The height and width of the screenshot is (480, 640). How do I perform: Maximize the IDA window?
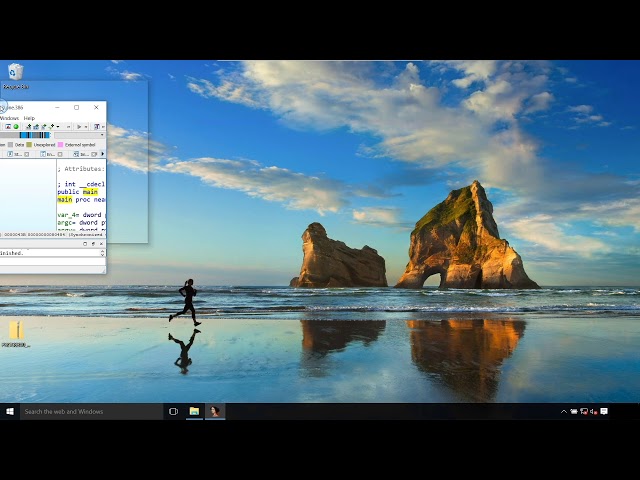pos(77,107)
